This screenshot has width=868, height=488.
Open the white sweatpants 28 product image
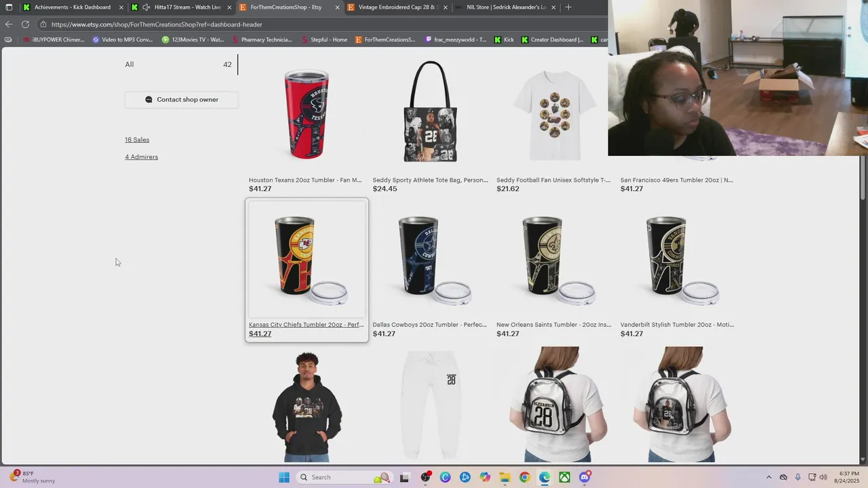pos(430,405)
